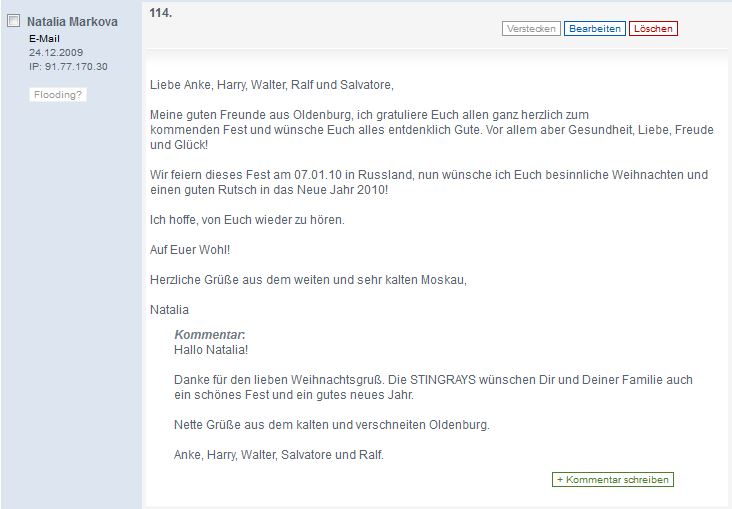Click the line 'und Glück!'

click(x=179, y=145)
